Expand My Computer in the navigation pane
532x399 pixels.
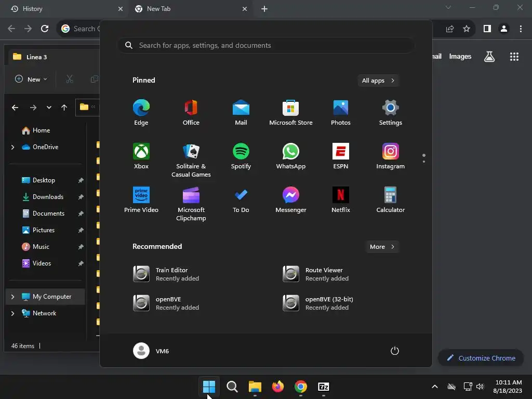(12, 297)
